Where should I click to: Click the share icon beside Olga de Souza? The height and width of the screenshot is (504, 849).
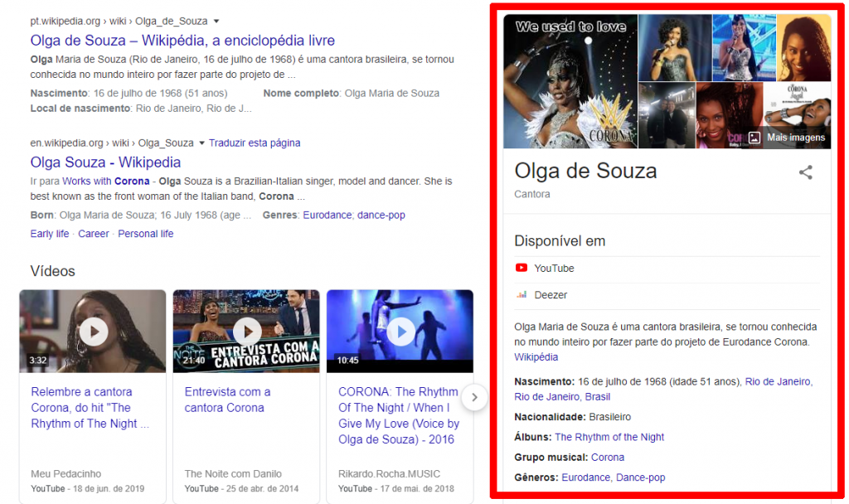click(805, 172)
